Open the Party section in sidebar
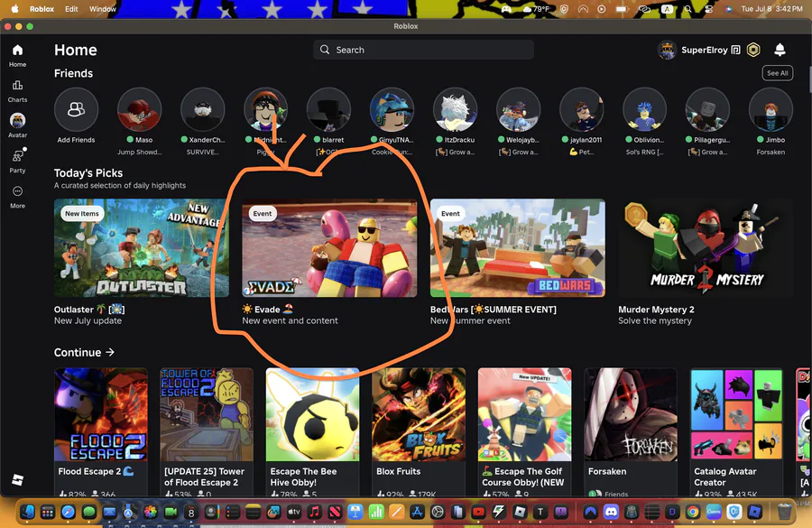The height and width of the screenshot is (528, 812). (18, 161)
